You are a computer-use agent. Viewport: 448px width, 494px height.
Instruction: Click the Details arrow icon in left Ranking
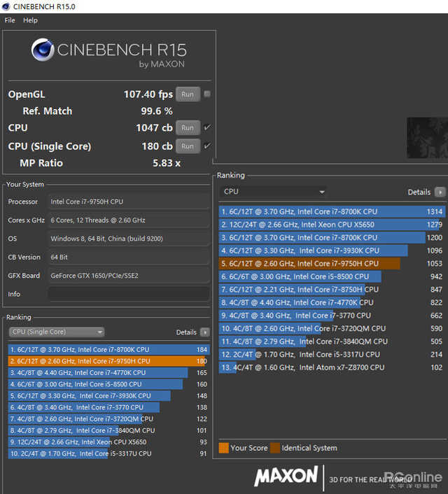(x=204, y=332)
